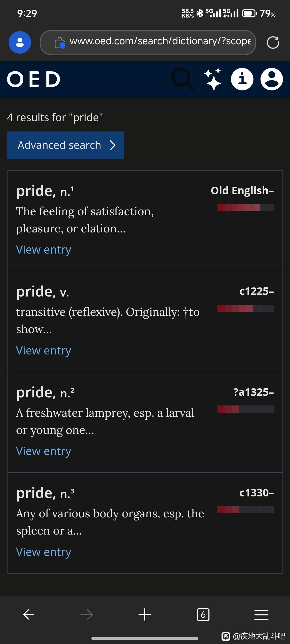The height and width of the screenshot is (644, 290).
Task: Tap the sparkle AI assistant icon
Action: [213, 79]
